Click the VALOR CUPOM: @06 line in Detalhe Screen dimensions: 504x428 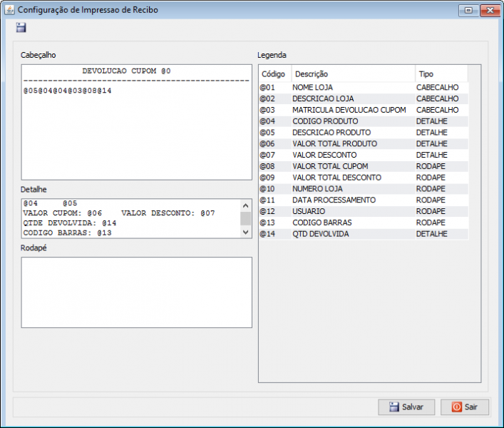pos(119,213)
